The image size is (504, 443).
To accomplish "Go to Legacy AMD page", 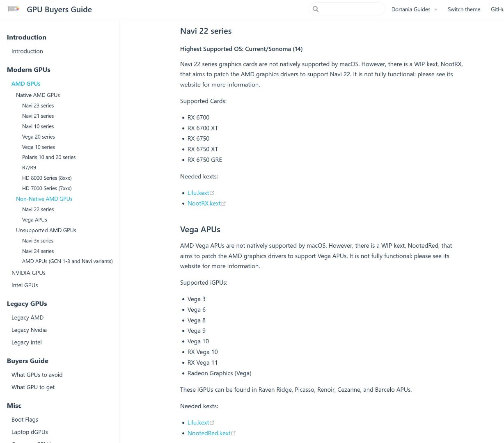I will pos(27,317).
